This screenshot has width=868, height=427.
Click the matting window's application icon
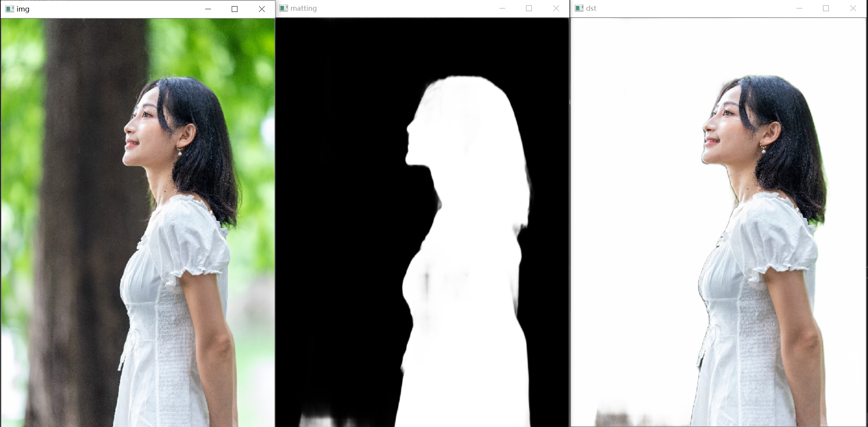pos(284,8)
